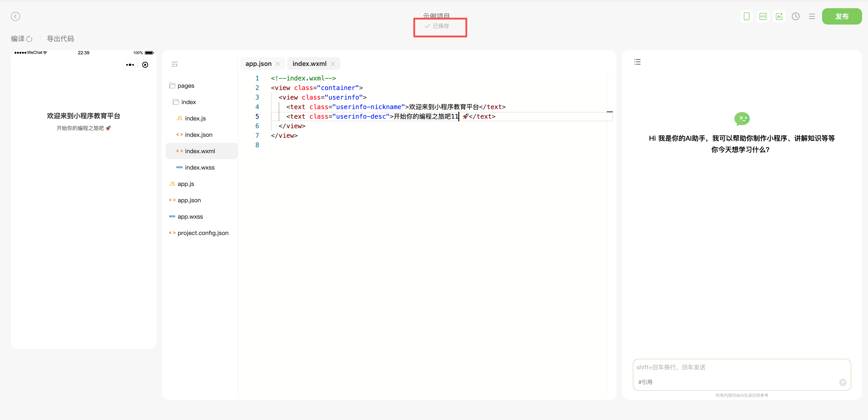Switch to the app.json editor tab
The image size is (868, 420).
coord(258,64)
